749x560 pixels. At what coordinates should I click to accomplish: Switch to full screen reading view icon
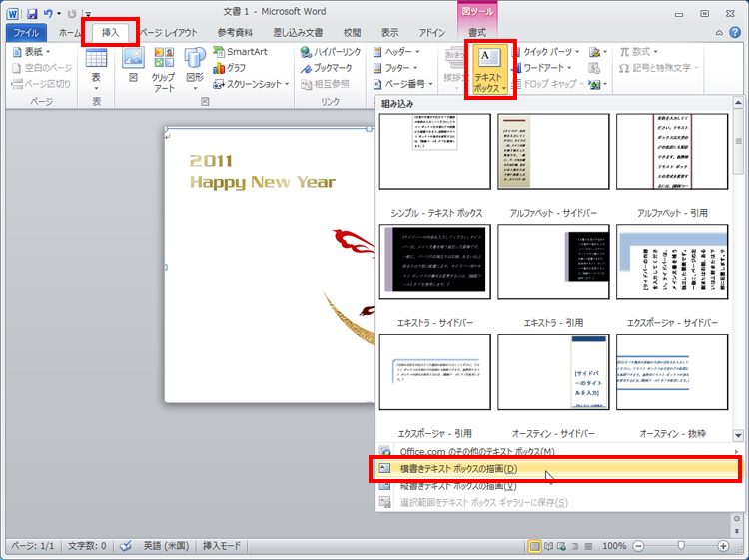(549, 546)
